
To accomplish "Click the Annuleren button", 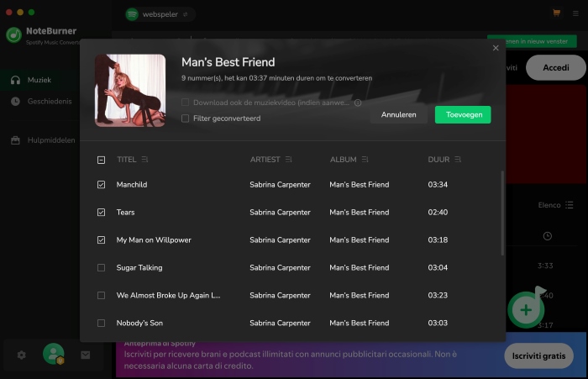I will pos(399,114).
